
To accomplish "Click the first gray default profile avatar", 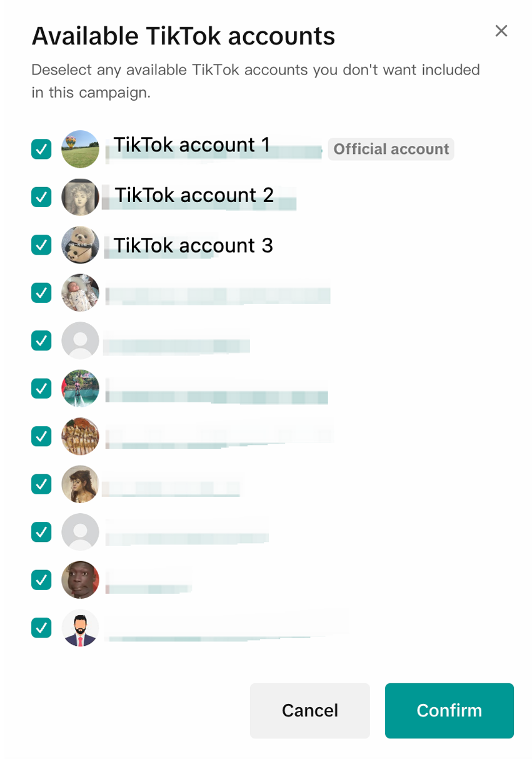I will (x=80, y=340).
